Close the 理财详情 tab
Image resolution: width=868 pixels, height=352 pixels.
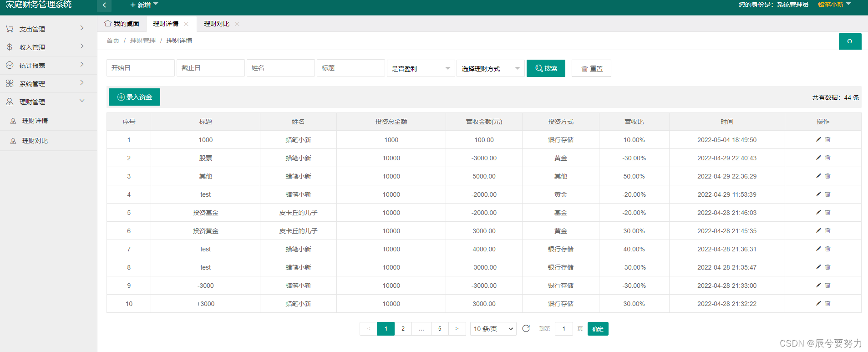pyautogui.click(x=186, y=24)
